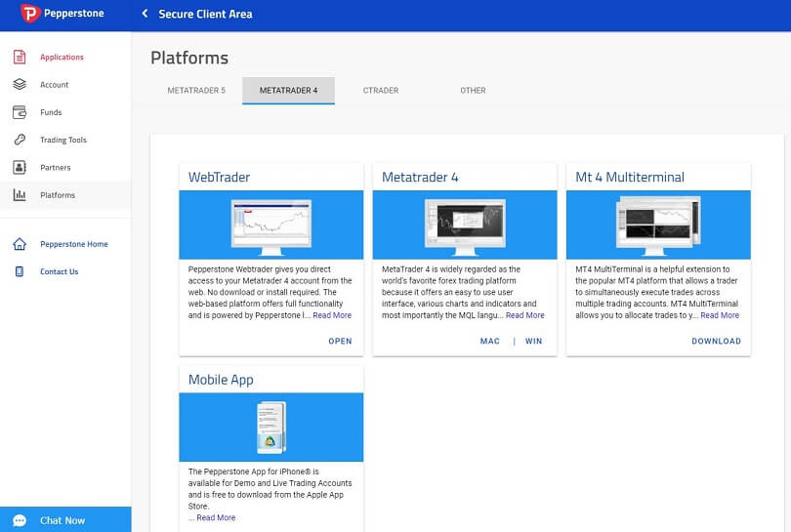Click the Platforms page heading
Viewport: 791px width, 532px height.
(189, 58)
